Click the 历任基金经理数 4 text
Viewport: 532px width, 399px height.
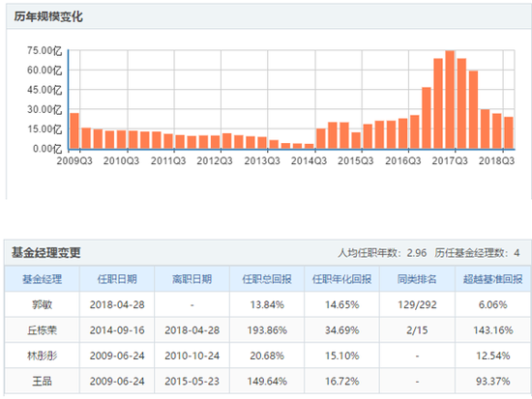(477, 253)
